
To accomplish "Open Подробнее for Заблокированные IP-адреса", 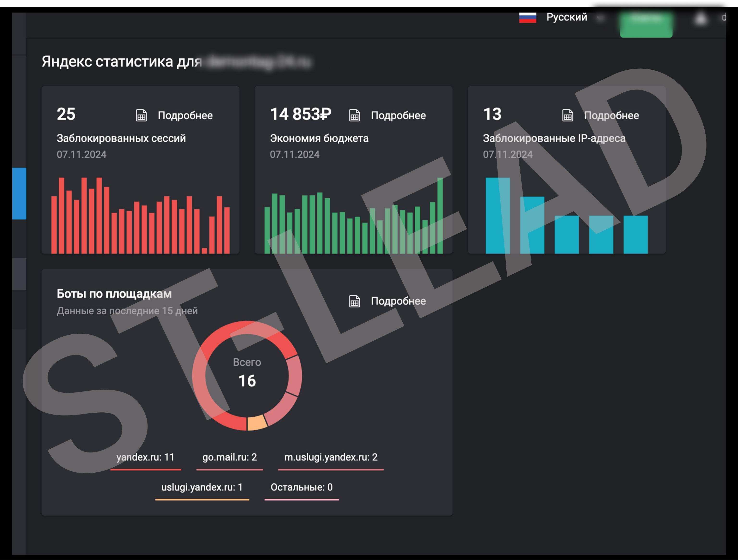I will click(x=612, y=115).
